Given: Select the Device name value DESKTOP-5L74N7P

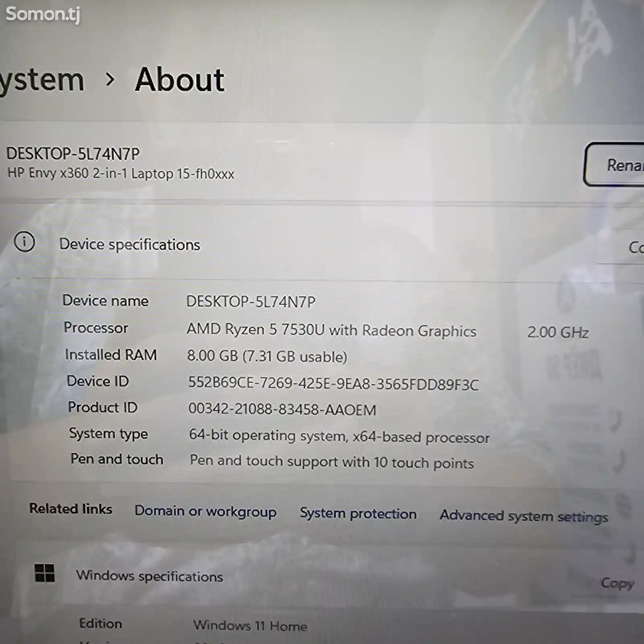Looking at the screenshot, I should [251, 301].
